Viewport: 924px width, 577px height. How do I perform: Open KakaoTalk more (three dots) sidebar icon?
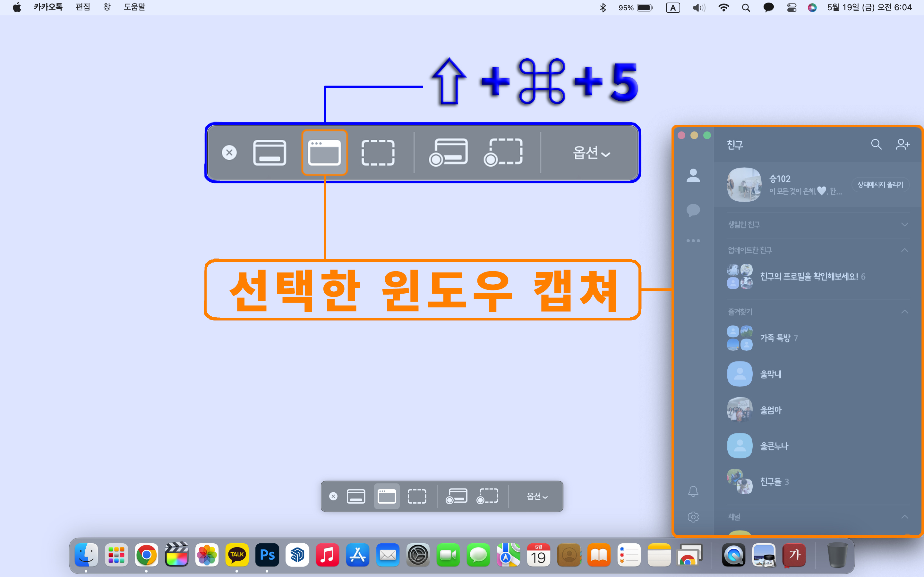point(693,241)
